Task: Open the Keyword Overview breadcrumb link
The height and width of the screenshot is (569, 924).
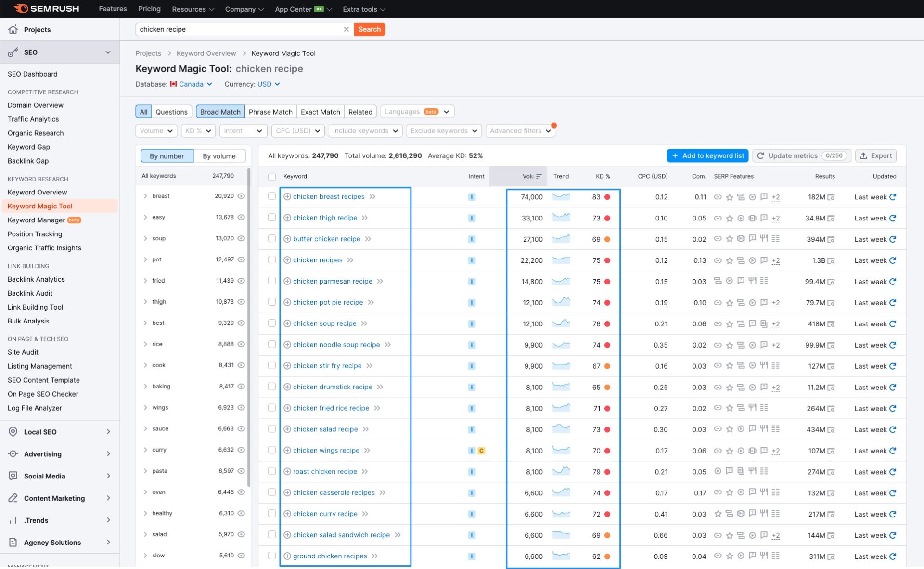Action: click(206, 53)
